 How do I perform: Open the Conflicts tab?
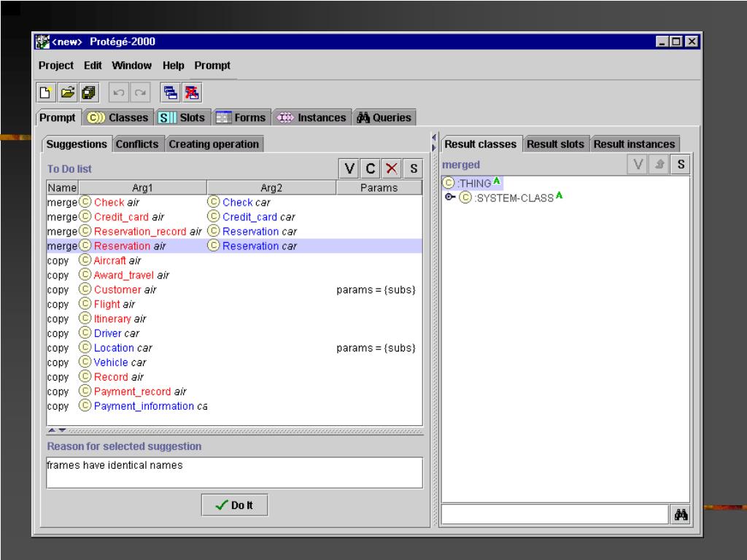point(137,144)
